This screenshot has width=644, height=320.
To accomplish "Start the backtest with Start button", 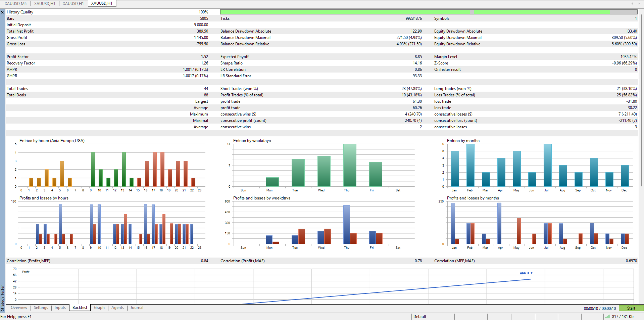I will coord(631,308).
